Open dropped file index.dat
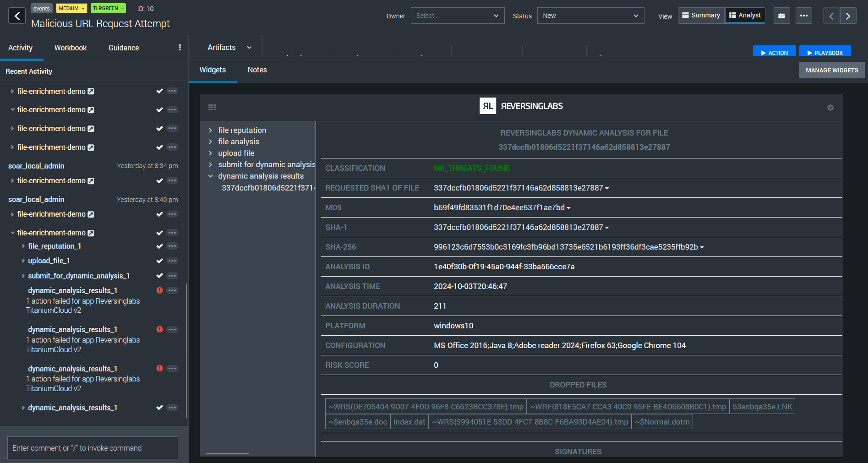Image resolution: width=868 pixels, height=463 pixels. (x=409, y=422)
